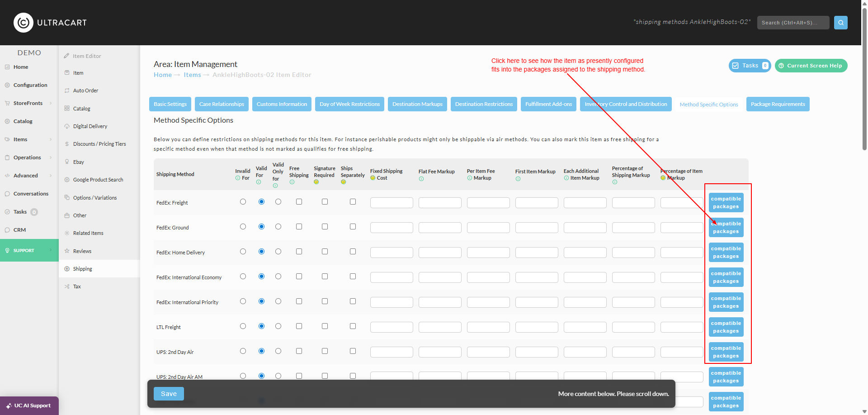This screenshot has width=868, height=415.
Task: Open Customs Information tab
Action: (x=282, y=104)
